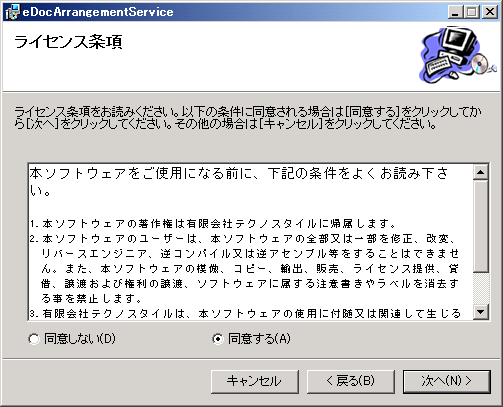The width and height of the screenshot is (503, 407).
Task: Click the maximize window button
Action: click(x=472, y=12)
